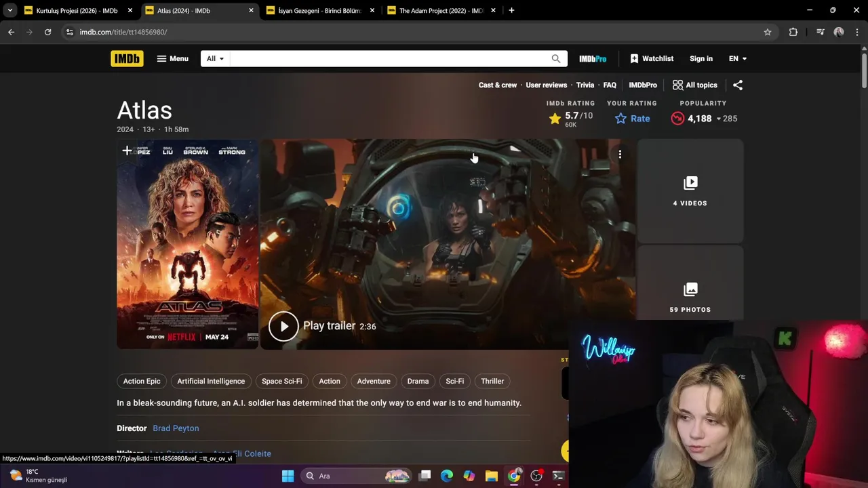This screenshot has width=868, height=488.
Task: Open the 4 Videos panel
Action: pos(690,191)
